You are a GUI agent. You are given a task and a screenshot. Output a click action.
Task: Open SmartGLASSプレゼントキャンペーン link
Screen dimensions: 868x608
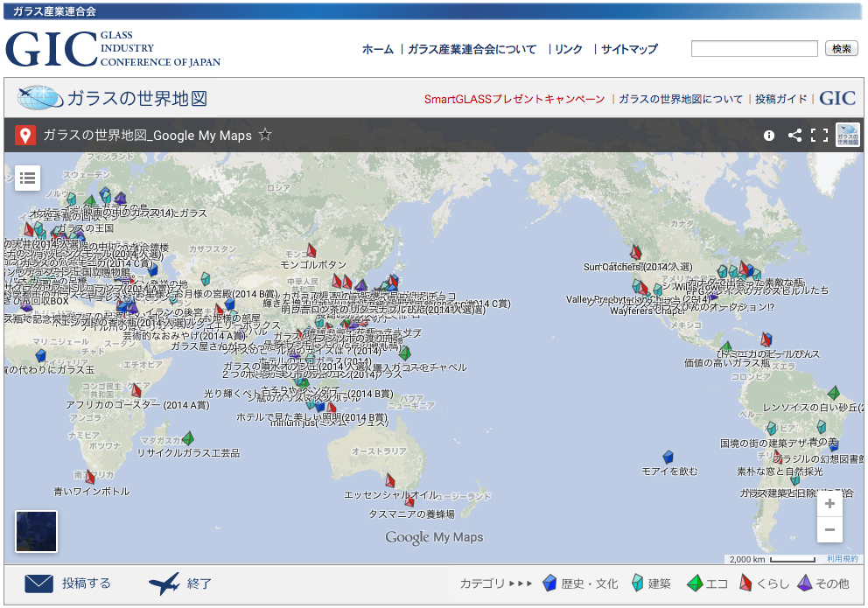[514, 99]
